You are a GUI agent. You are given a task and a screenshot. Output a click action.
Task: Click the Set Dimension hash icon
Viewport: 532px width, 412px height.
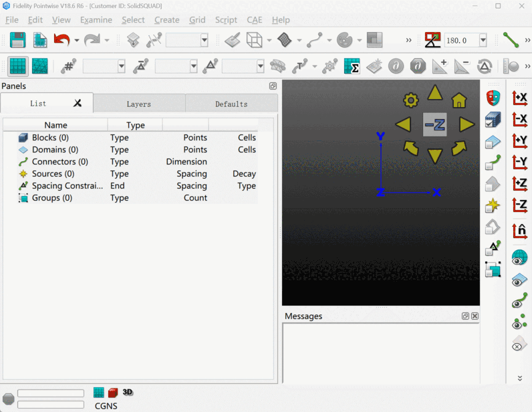tap(68, 66)
